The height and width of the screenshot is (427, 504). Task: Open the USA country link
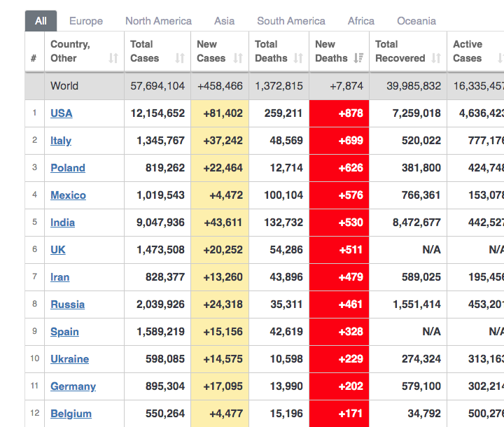(61, 113)
